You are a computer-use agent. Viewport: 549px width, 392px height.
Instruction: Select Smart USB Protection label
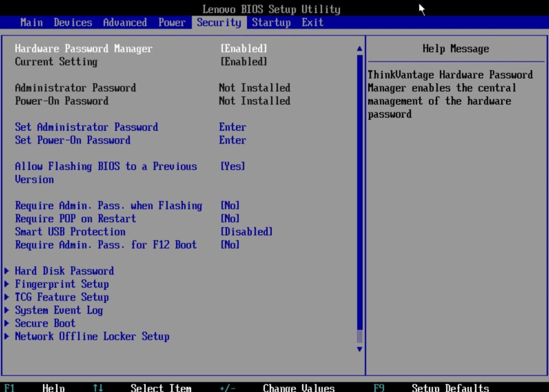[x=70, y=231]
